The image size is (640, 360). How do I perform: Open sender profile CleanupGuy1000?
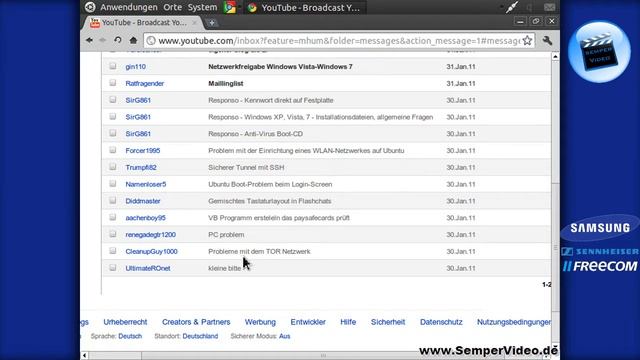[x=151, y=251]
